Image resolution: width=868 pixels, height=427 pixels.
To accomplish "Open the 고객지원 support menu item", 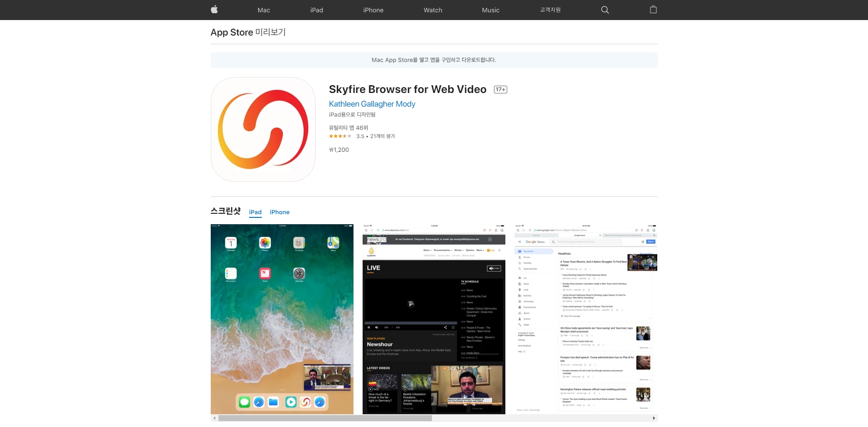I will pos(550,10).
